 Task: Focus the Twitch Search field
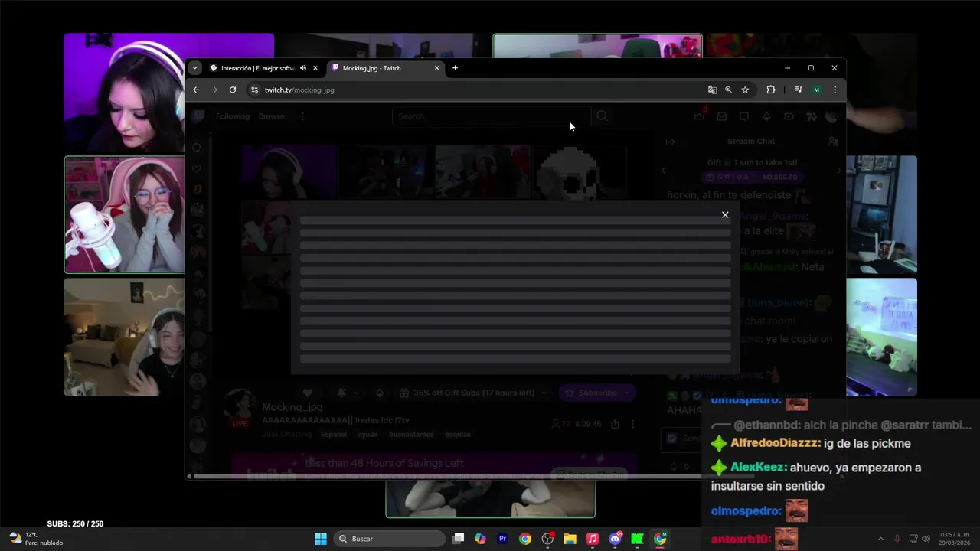(x=490, y=116)
